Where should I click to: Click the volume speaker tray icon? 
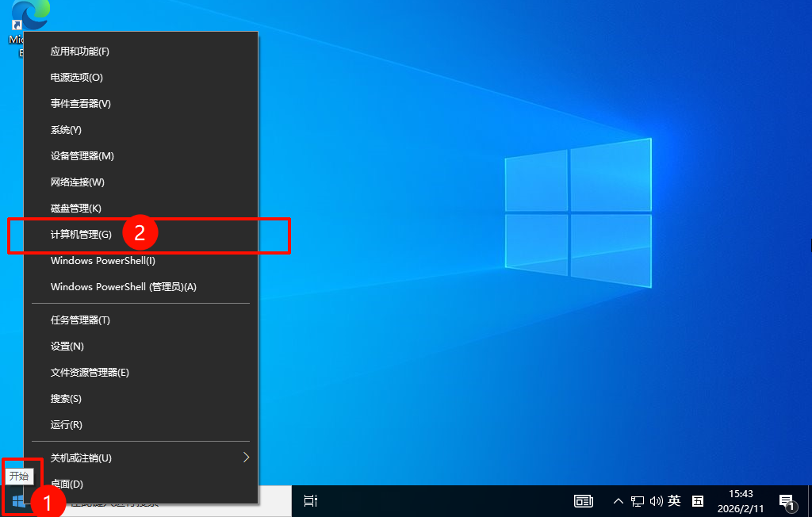tap(656, 501)
